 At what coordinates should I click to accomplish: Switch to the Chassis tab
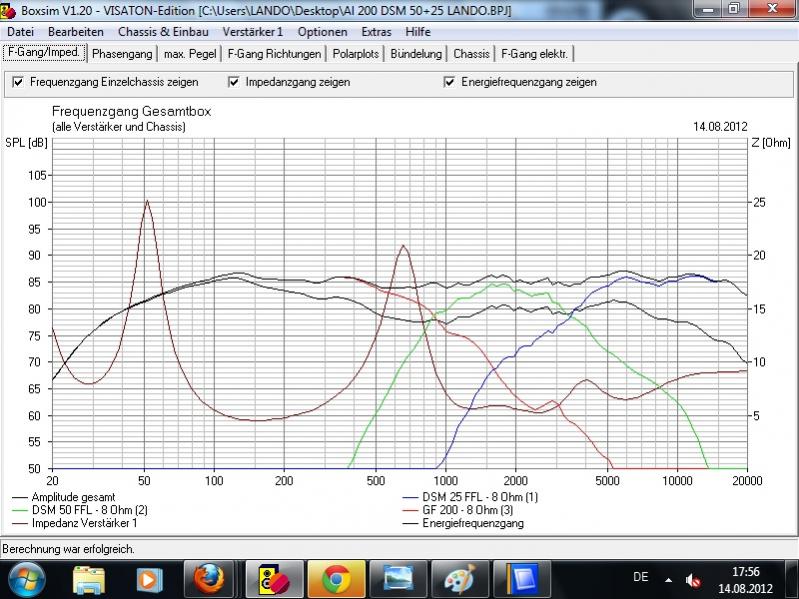click(471, 53)
